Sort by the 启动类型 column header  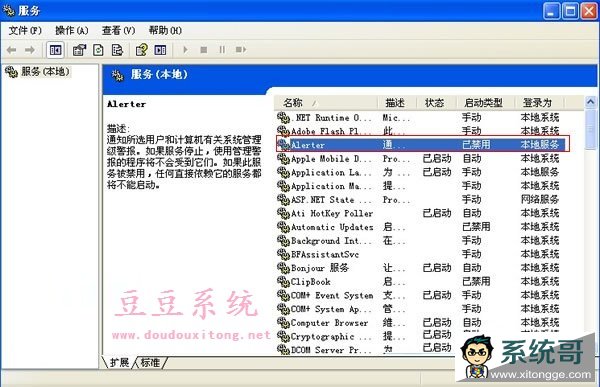tap(485, 103)
